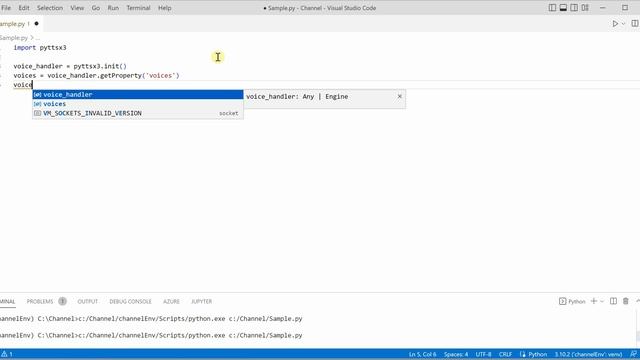Open the run options dropdown arrow
The width and height of the screenshot is (640, 360).
tap(623, 24)
